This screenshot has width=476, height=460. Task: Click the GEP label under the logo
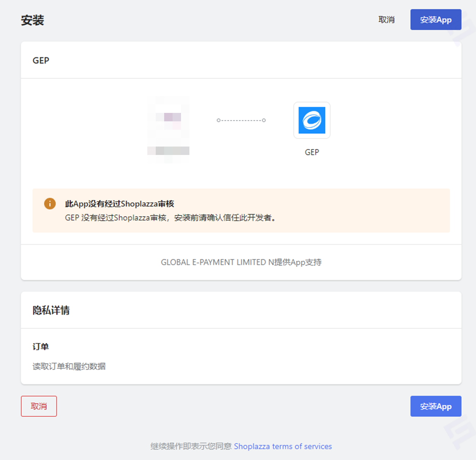coord(312,152)
